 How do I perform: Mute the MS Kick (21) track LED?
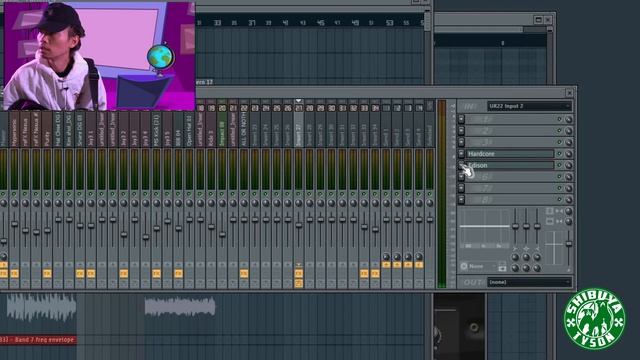[x=156, y=194]
